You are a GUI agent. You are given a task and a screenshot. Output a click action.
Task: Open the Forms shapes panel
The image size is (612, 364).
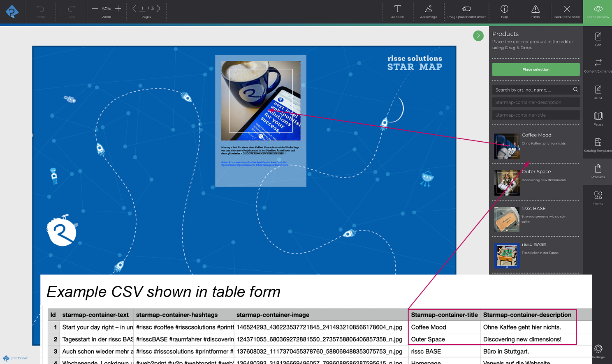(x=598, y=198)
